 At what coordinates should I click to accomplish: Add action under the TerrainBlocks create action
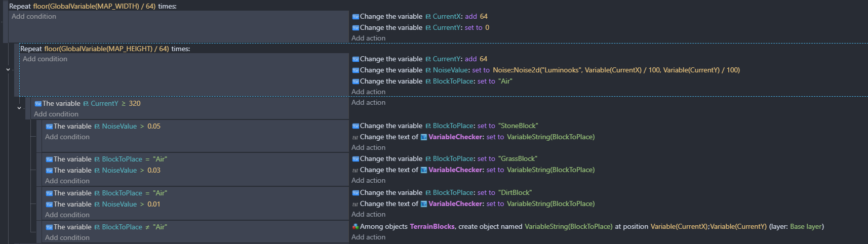[x=368, y=237]
